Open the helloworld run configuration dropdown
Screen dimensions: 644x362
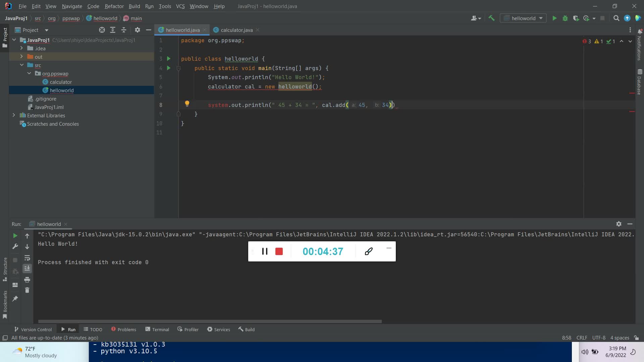pyautogui.click(x=541, y=18)
